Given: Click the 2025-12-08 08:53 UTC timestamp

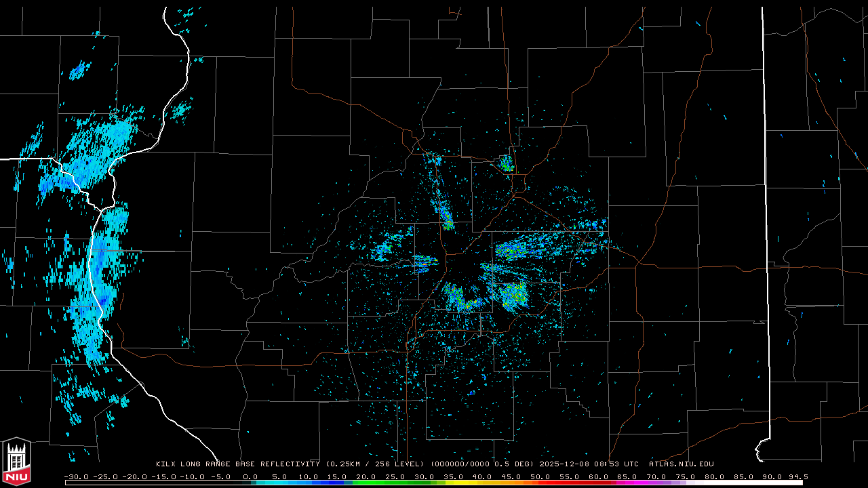Looking at the screenshot, I should 589,464.
